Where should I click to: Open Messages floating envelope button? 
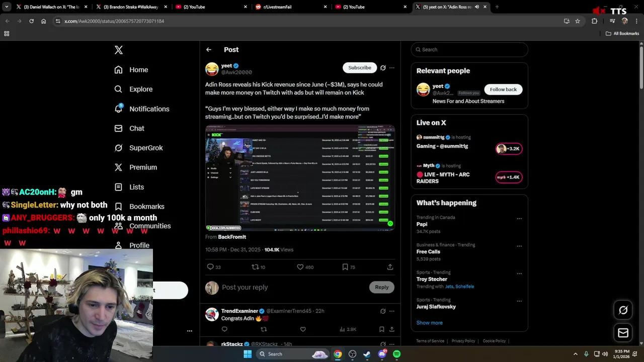(x=623, y=333)
